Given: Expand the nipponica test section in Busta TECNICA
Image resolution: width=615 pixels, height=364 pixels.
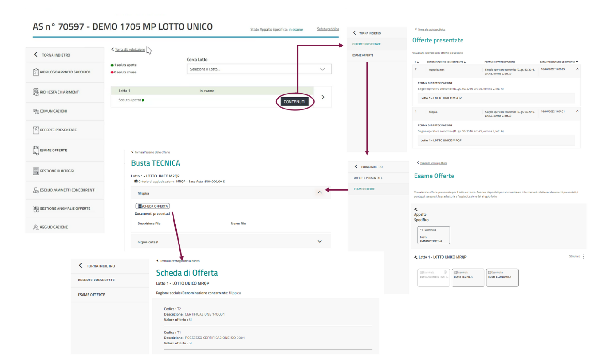Looking at the screenshot, I should point(319,242).
